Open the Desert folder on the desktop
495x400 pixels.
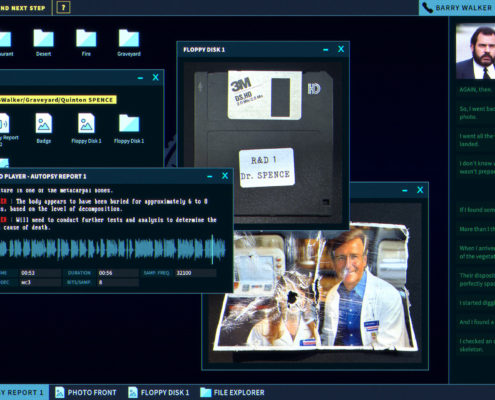coord(43,43)
